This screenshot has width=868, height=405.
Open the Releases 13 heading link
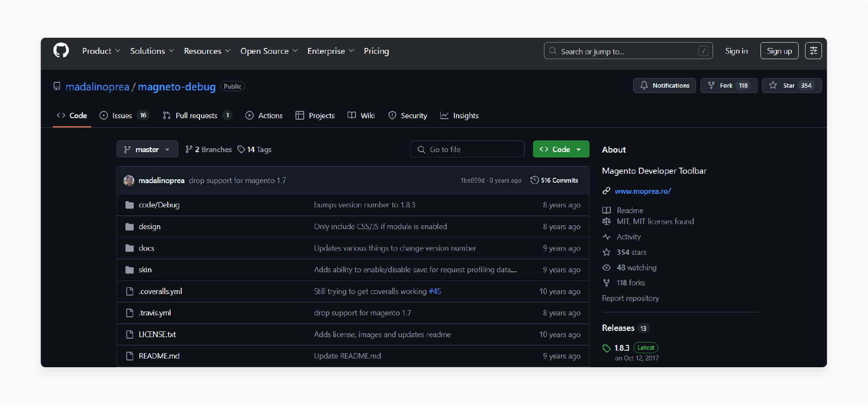pos(625,328)
